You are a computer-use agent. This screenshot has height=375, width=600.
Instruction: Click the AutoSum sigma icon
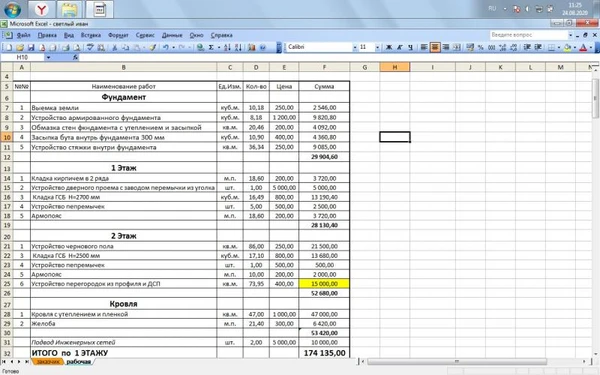click(211, 47)
